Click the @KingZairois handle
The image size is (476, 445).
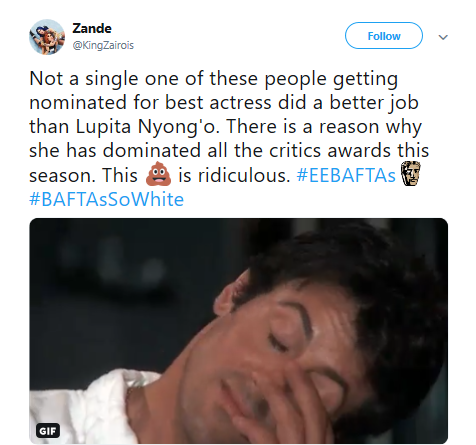coord(103,45)
